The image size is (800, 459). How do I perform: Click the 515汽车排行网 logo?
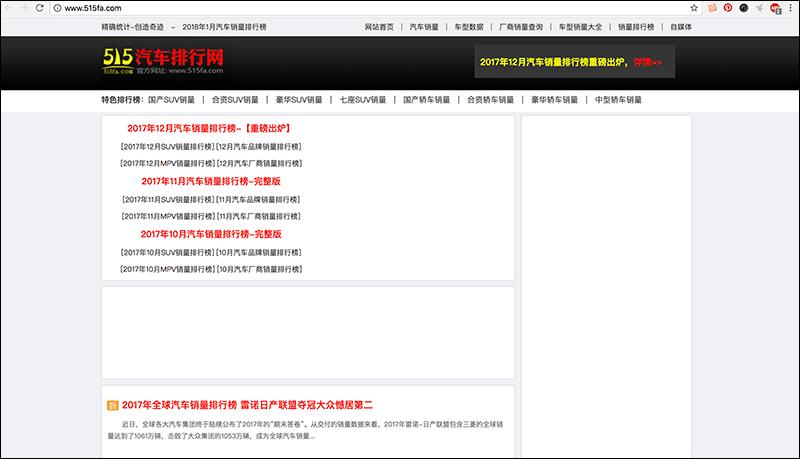point(163,61)
